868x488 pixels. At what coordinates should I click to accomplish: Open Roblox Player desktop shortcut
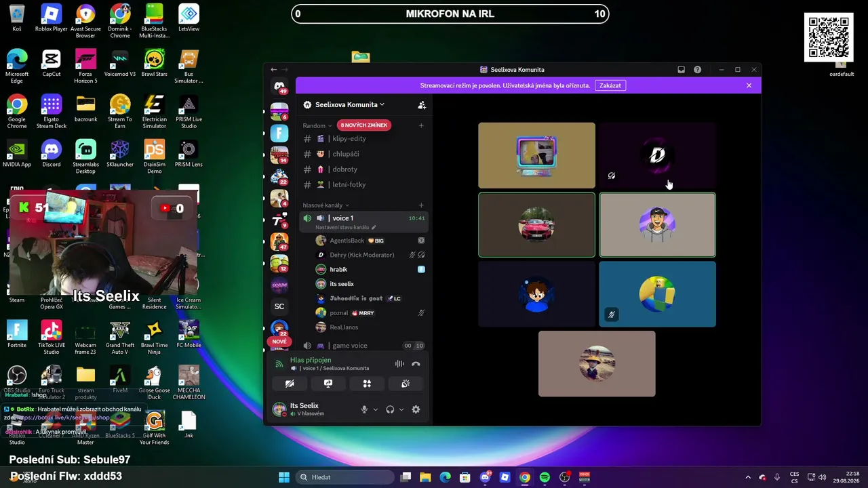pyautogui.click(x=52, y=18)
